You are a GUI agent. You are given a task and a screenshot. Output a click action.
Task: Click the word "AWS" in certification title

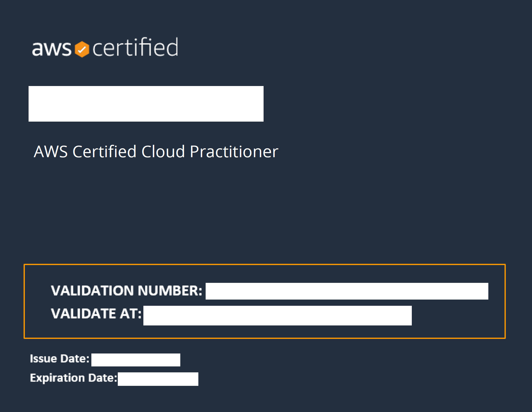51,152
